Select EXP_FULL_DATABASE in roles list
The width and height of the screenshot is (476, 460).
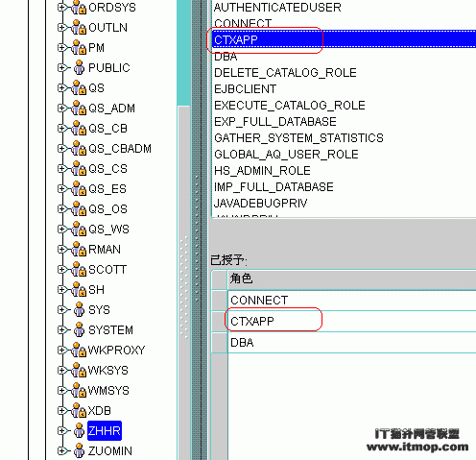(275, 122)
